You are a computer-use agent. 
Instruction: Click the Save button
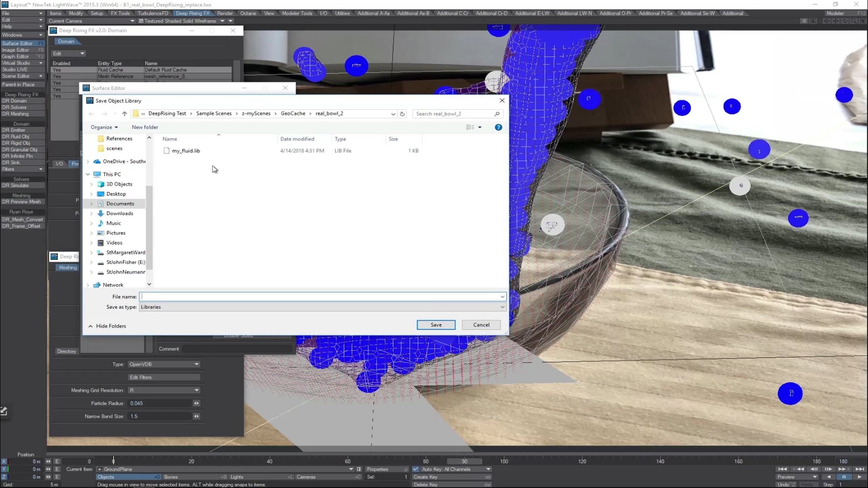click(436, 325)
